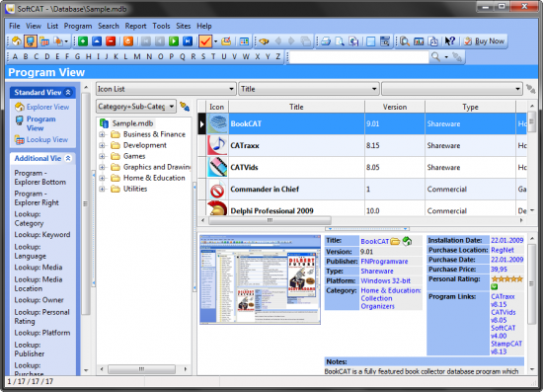Viewport: 543px width, 392px height.
Task: Click the colored grid columns toolbar icon
Action: coord(244,41)
